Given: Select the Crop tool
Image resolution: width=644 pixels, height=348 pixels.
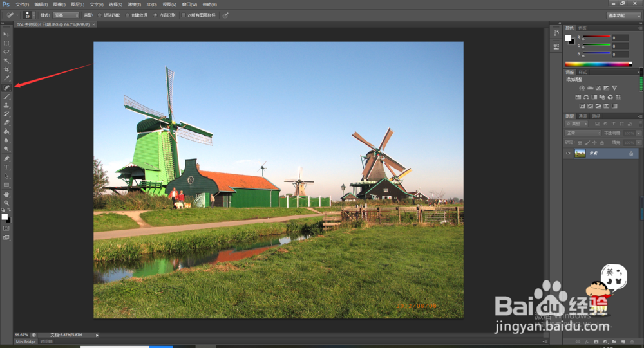Looking at the screenshot, I should [x=6, y=69].
